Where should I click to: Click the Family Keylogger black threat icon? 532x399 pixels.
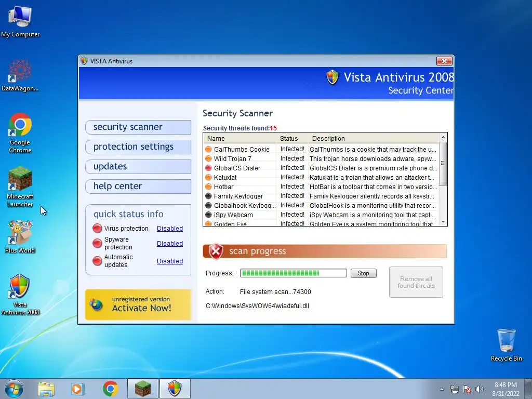(x=208, y=196)
